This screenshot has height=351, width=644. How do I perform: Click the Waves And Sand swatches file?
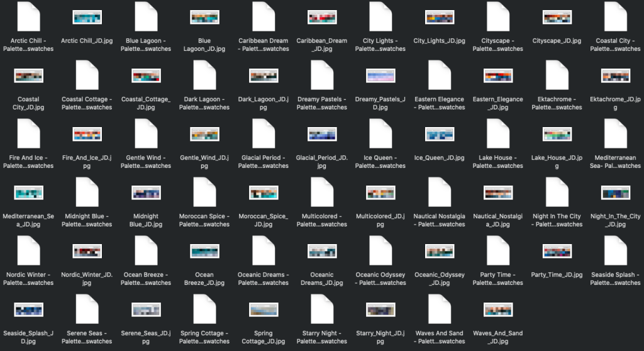[440, 309]
